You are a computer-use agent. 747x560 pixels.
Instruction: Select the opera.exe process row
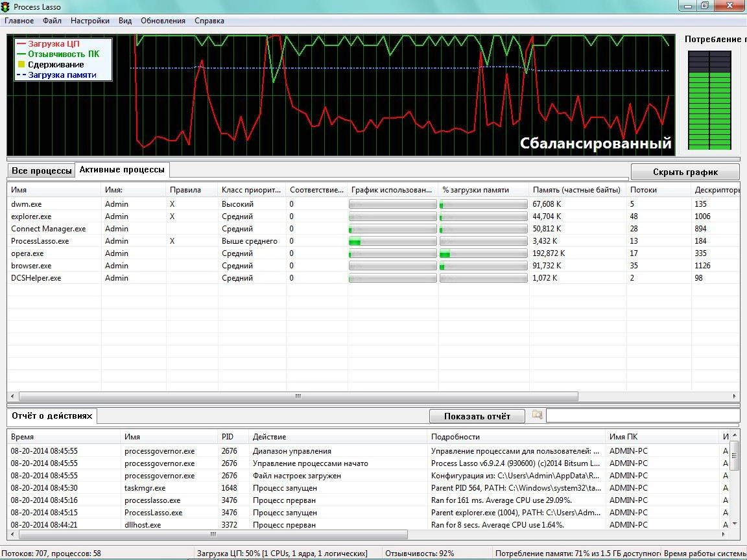[x=373, y=253]
